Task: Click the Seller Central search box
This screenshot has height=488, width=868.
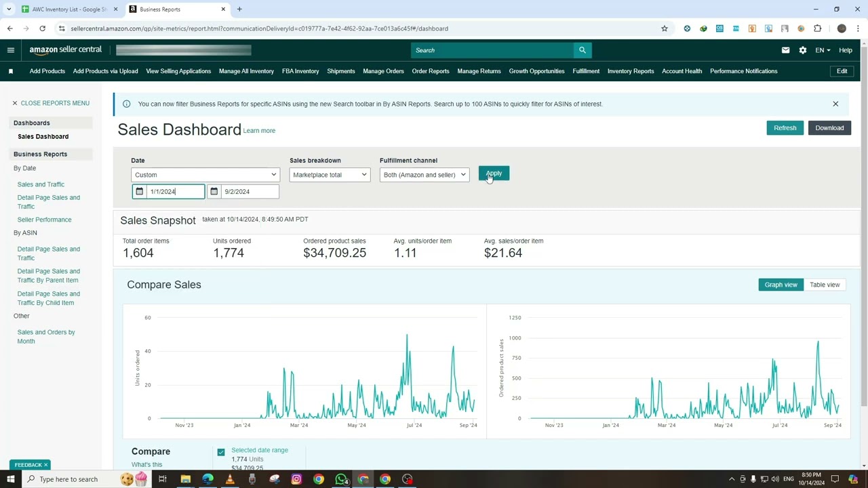Action: (492, 50)
